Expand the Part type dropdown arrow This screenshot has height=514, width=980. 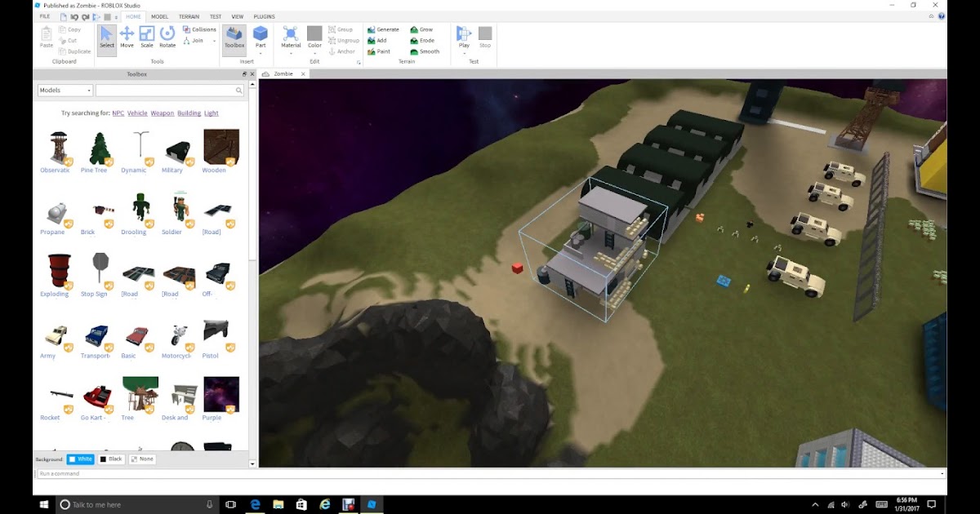click(x=261, y=54)
